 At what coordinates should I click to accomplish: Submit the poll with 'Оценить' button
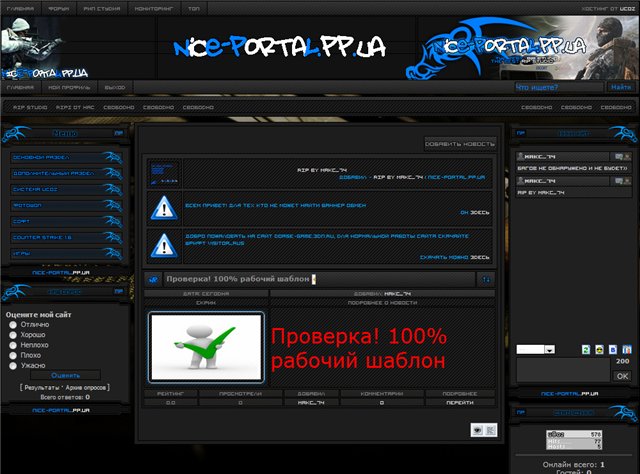pyautogui.click(x=65, y=375)
